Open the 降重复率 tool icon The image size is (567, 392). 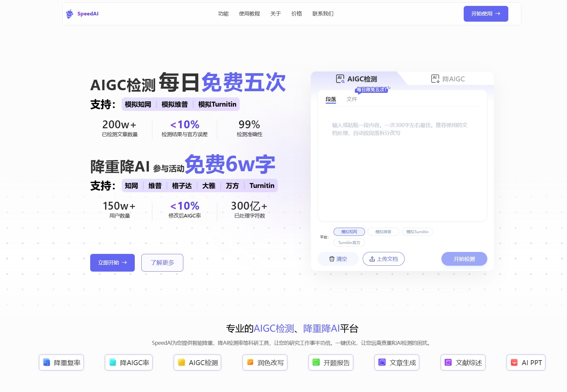47,362
